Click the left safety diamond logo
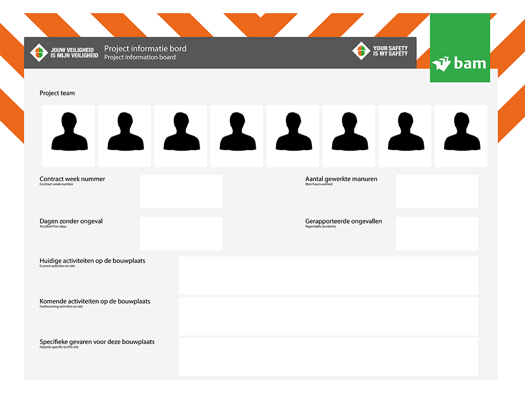 (39, 52)
